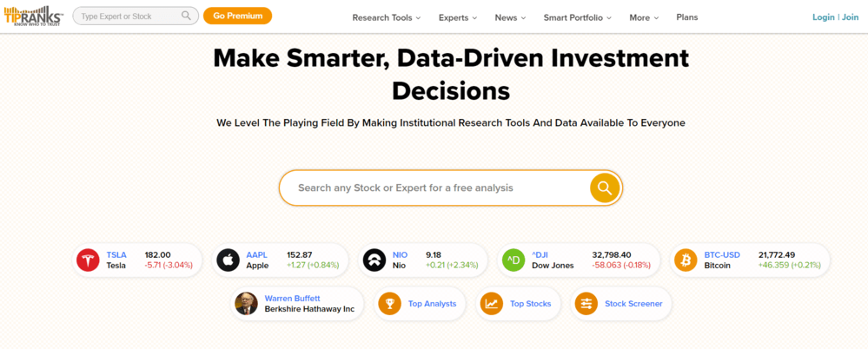Click the Login link
Screen dimensions: 868x349
click(x=823, y=17)
